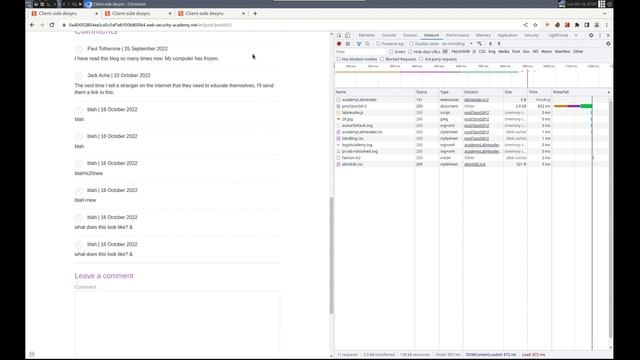Tick the Hide data URLs checkbox
Screen dimensions: 640x360
[x=410, y=52]
